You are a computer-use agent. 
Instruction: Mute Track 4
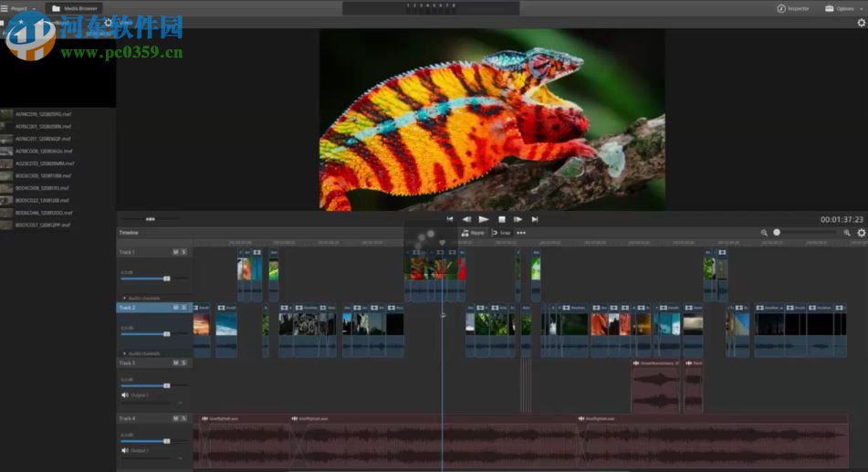[x=175, y=418]
